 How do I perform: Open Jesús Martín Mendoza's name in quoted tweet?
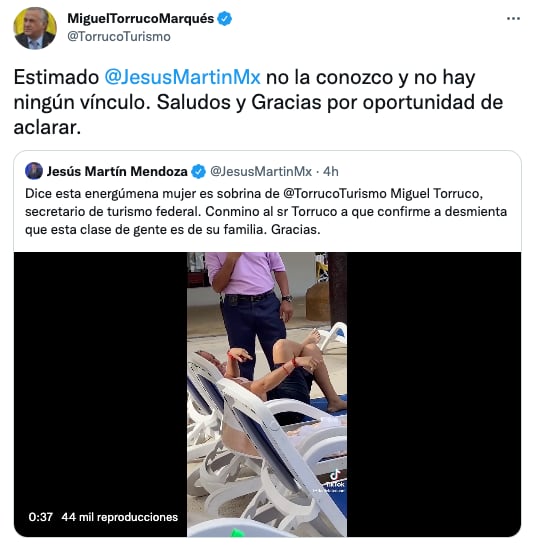pyautogui.click(x=117, y=171)
